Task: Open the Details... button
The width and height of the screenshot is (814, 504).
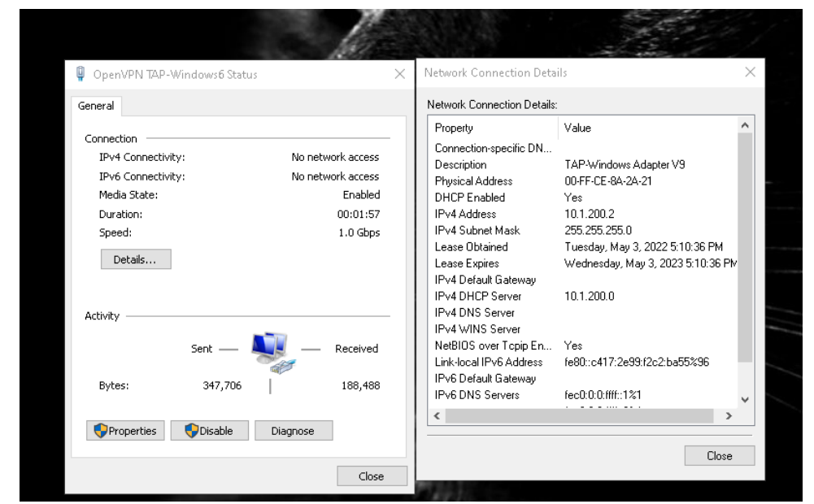Action: click(136, 259)
